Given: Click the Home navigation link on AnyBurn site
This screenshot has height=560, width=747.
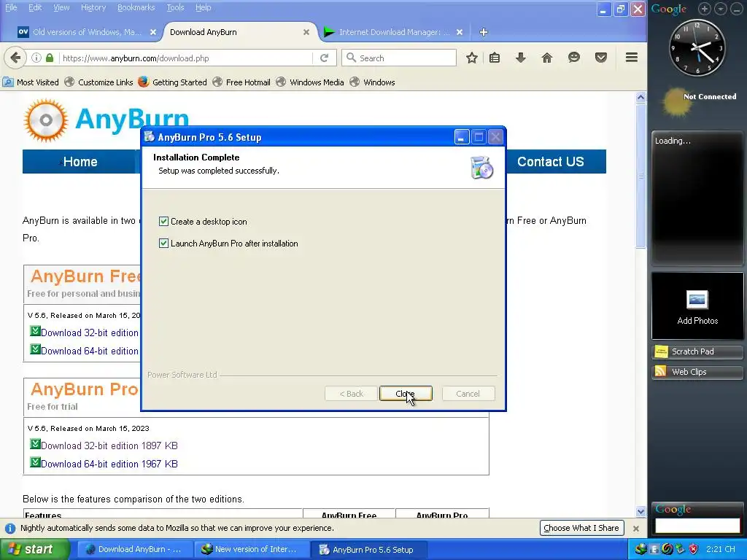Looking at the screenshot, I should pyautogui.click(x=80, y=162).
